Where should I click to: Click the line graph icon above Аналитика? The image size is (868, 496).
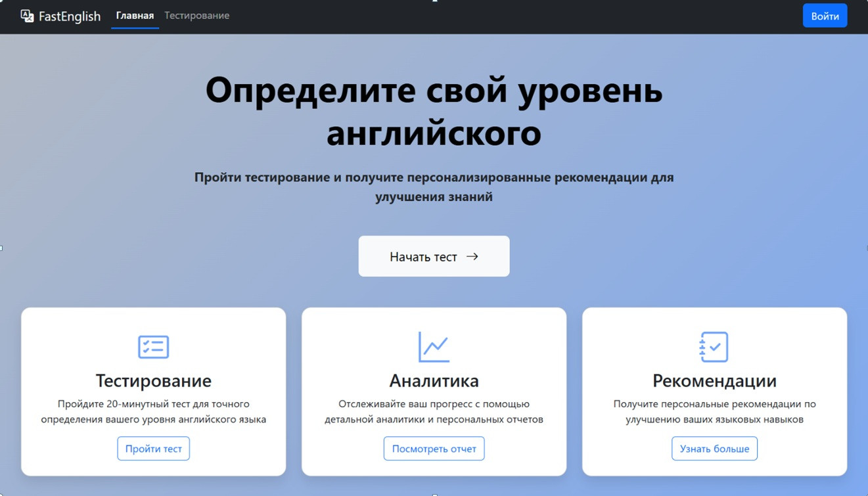click(434, 347)
